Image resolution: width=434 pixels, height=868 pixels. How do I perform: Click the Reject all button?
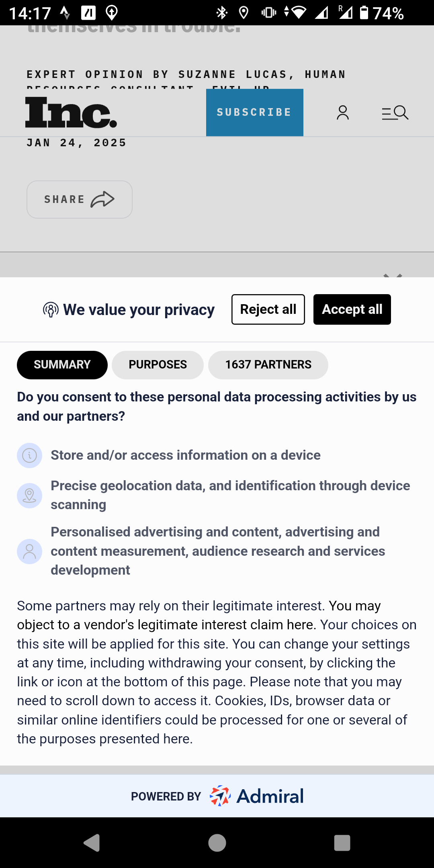point(268,309)
